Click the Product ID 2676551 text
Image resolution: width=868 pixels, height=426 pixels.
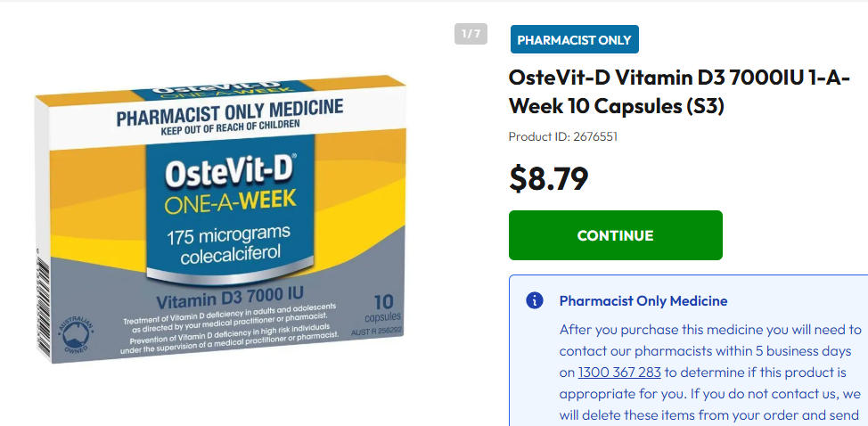click(562, 137)
